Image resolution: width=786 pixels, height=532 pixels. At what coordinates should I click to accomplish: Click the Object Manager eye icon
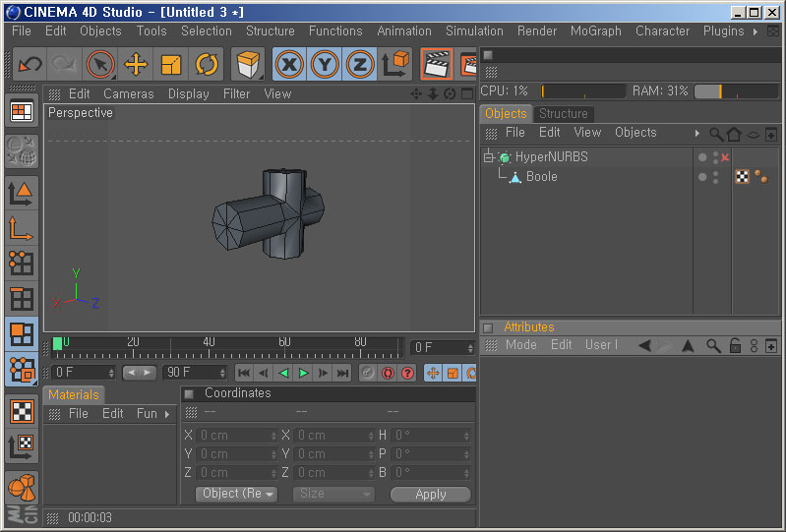point(753,135)
